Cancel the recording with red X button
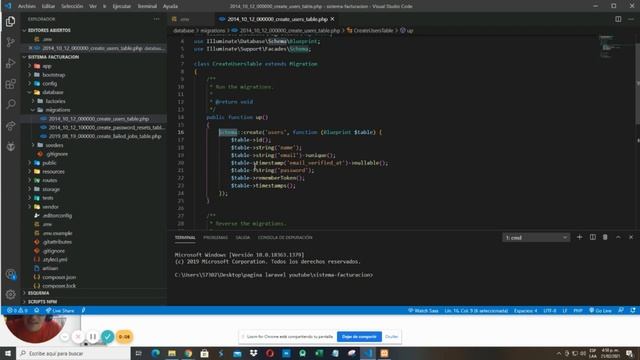This screenshot has height=360, width=640. (78, 337)
